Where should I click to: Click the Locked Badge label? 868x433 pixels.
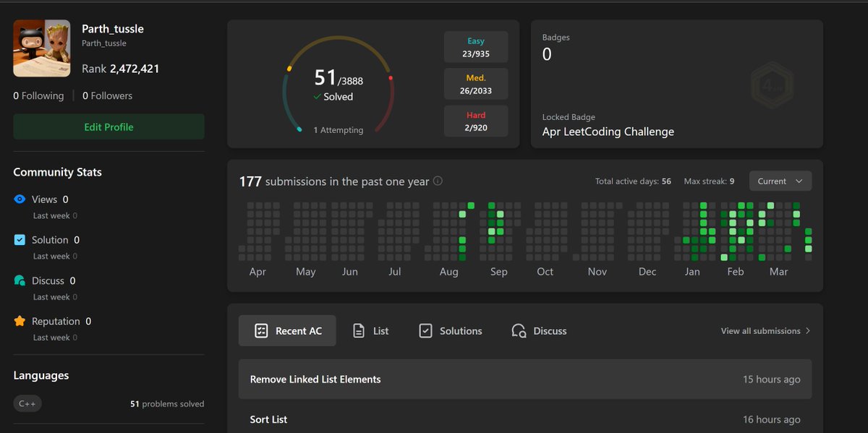[x=569, y=117]
